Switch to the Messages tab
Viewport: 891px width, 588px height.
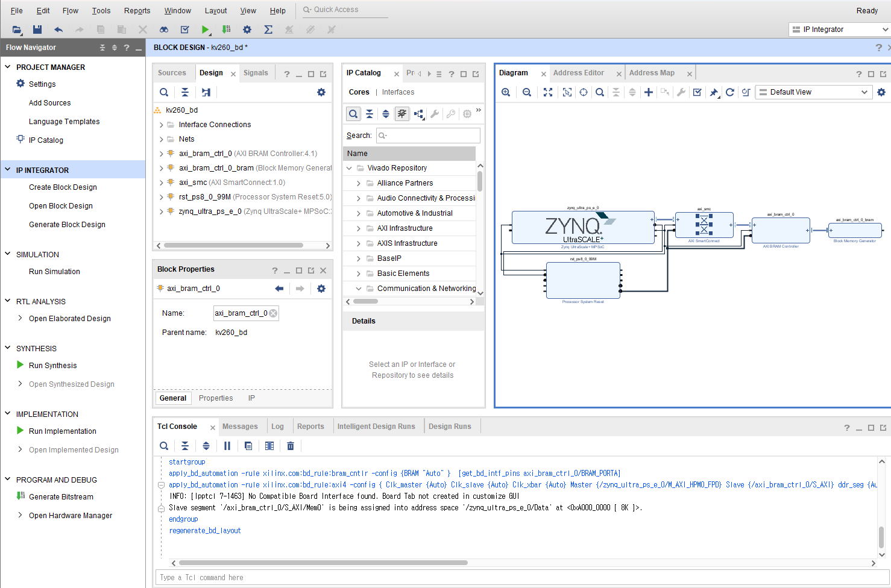coord(240,427)
